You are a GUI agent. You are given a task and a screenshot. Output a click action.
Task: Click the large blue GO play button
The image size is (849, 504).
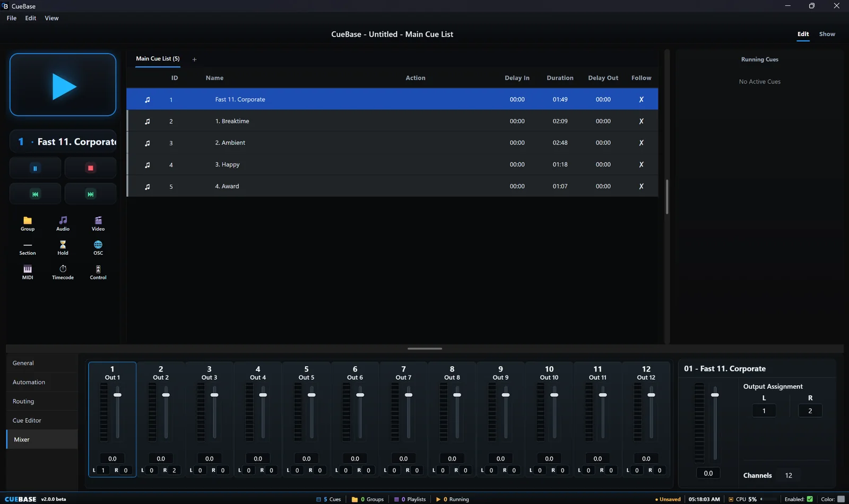click(x=63, y=85)
